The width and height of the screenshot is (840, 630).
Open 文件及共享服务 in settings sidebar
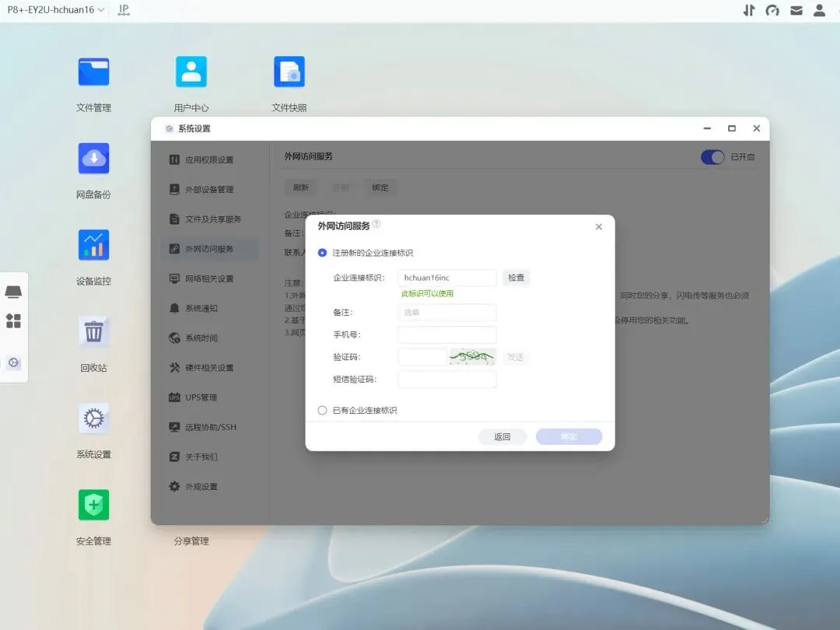click(209, 219)
